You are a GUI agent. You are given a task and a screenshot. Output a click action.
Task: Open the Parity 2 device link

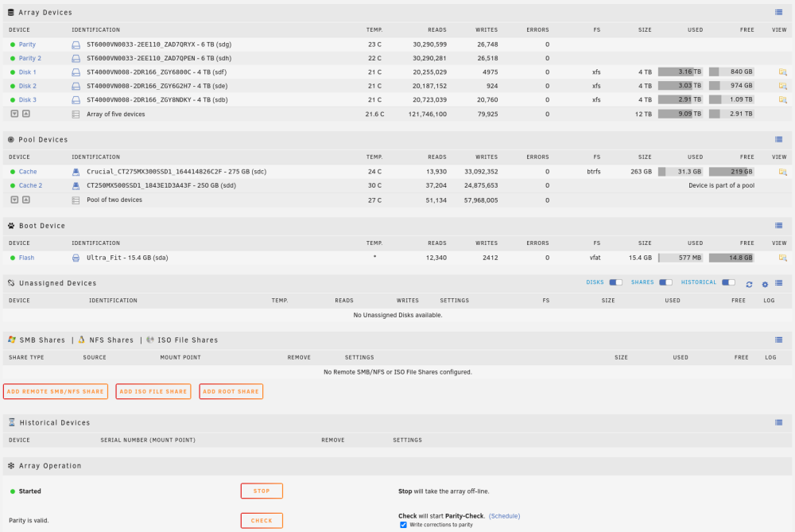point(30,58)
